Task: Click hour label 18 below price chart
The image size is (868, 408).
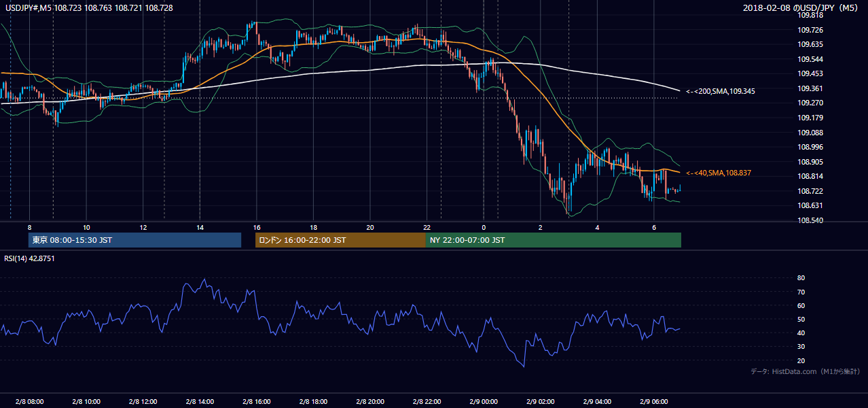Action: click(x=313, y=227)
